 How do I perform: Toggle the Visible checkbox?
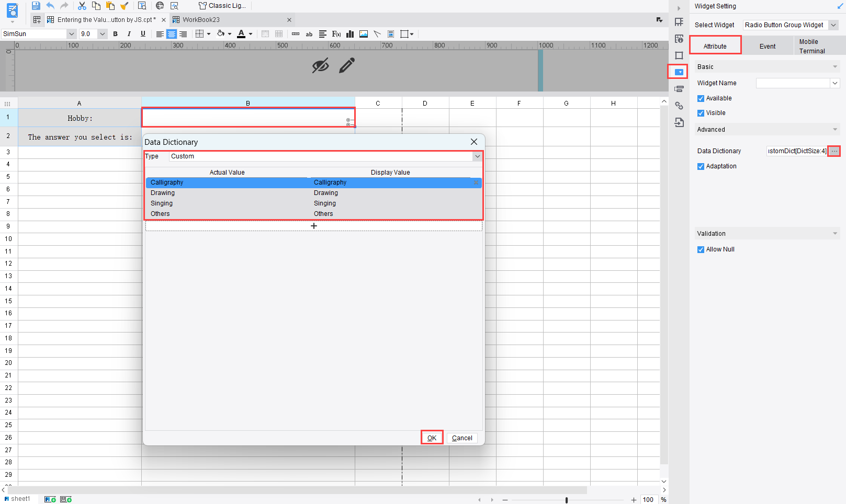pyautogui.click(x=701, y=113)
